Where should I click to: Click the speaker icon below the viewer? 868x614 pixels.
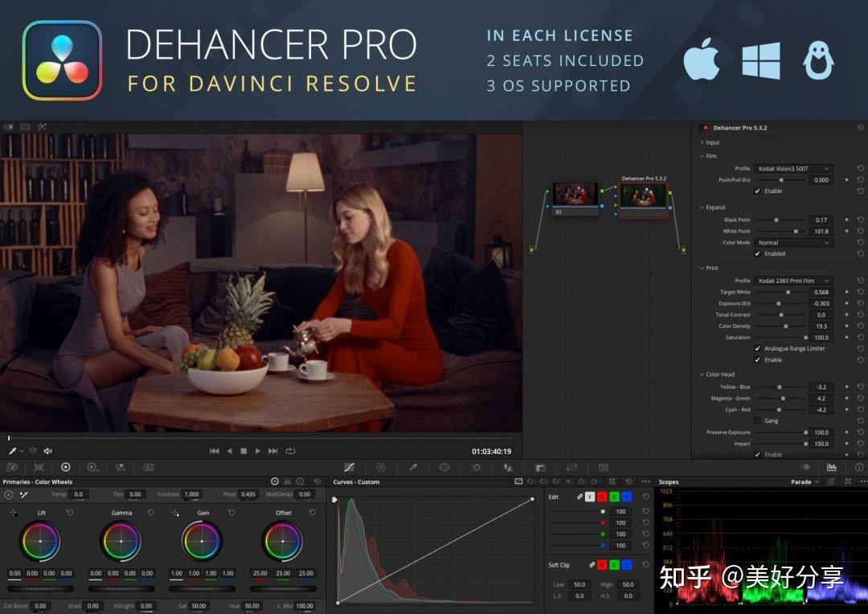pos(48,451)
